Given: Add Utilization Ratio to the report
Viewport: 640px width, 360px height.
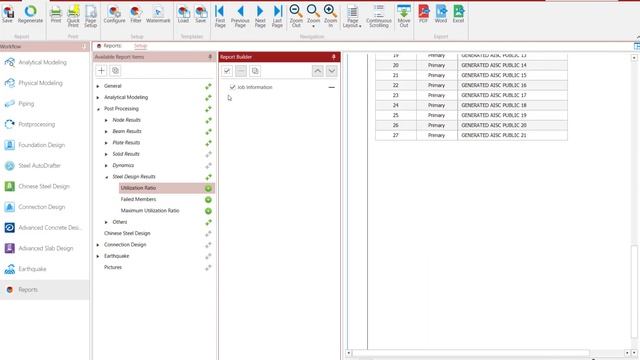Looking at the screenshot, I should tap(208, 188).
